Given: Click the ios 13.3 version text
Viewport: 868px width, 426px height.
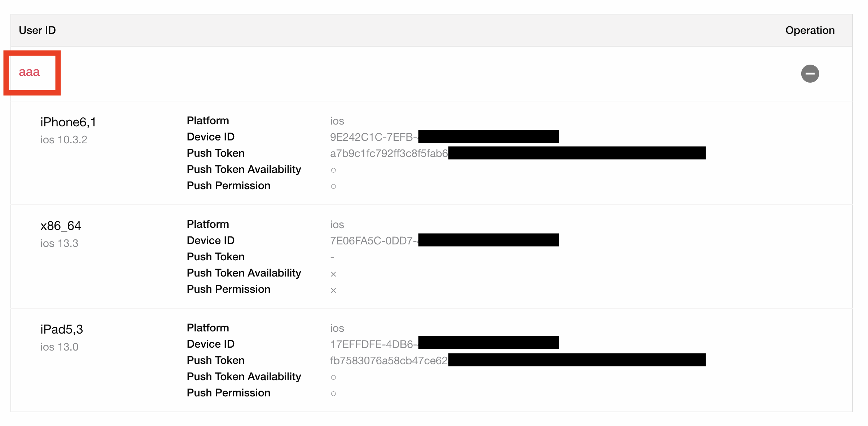Looking at the screenshot, I should click(x=59, y=243).
